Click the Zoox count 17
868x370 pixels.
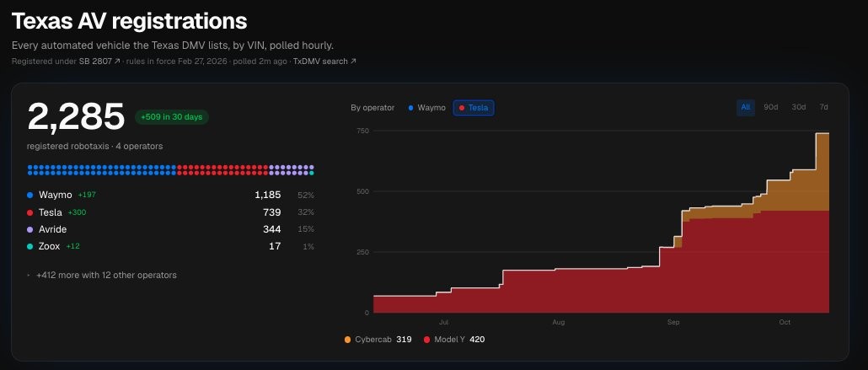point(275,246)
